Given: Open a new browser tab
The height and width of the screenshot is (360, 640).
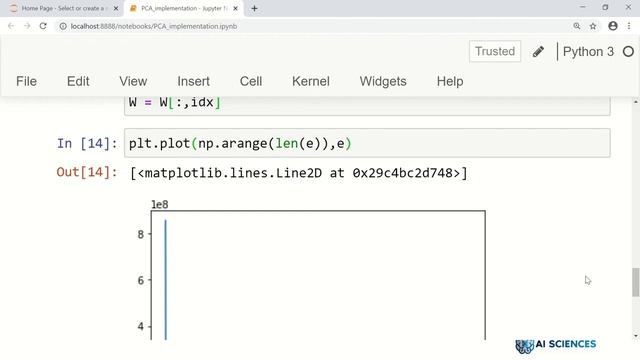Looking at the screenshot, I should (x=254, y=8).
